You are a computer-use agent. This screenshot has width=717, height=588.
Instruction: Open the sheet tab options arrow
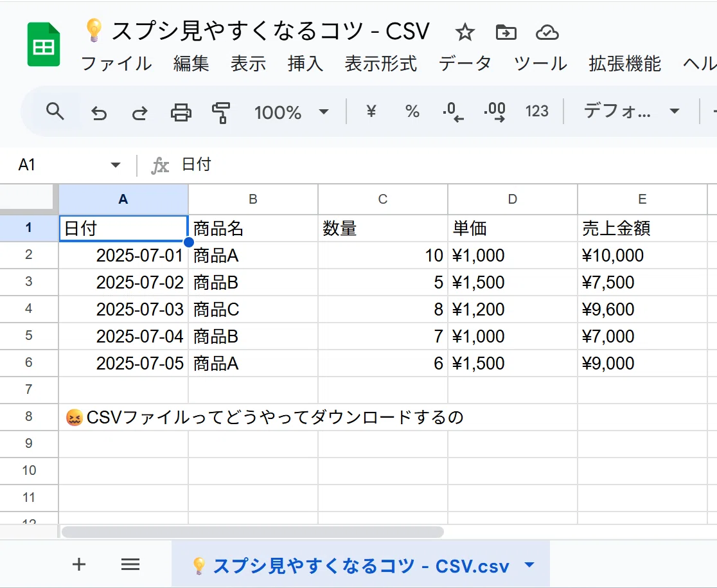click(529, 565)
